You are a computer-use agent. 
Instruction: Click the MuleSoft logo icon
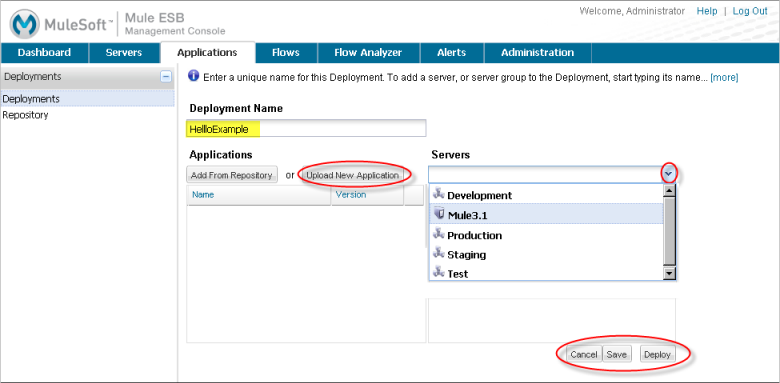point(24,23)
